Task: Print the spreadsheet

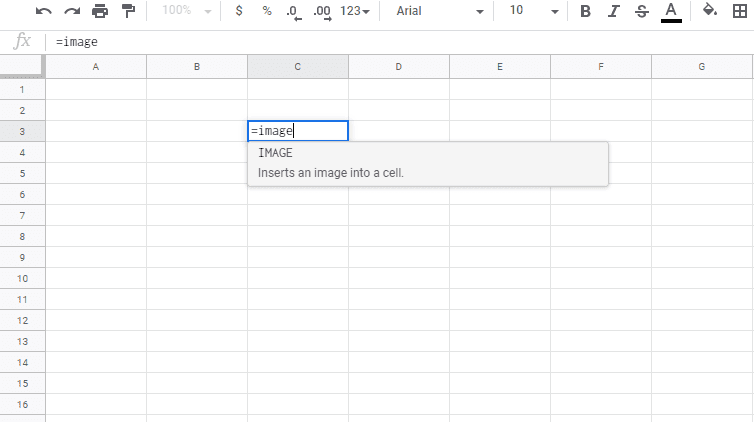Action: 100,11
